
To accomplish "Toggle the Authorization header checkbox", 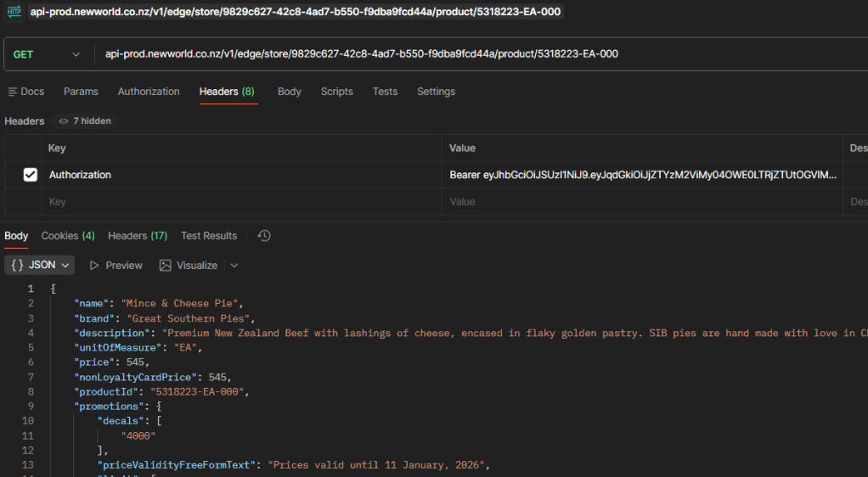I will [x=31, y=175].
